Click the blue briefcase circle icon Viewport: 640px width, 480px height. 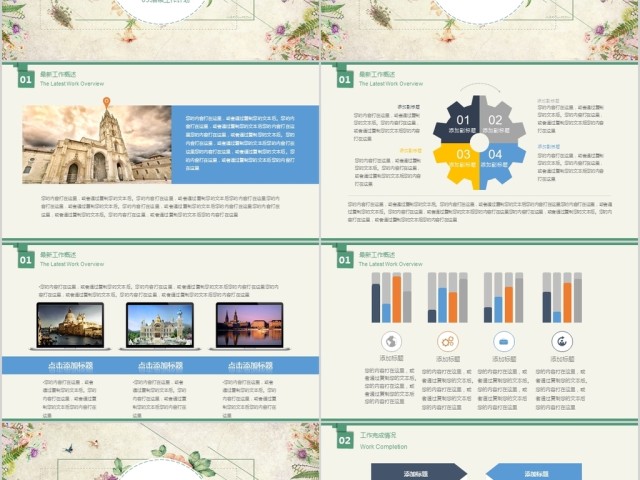point(504,341)
